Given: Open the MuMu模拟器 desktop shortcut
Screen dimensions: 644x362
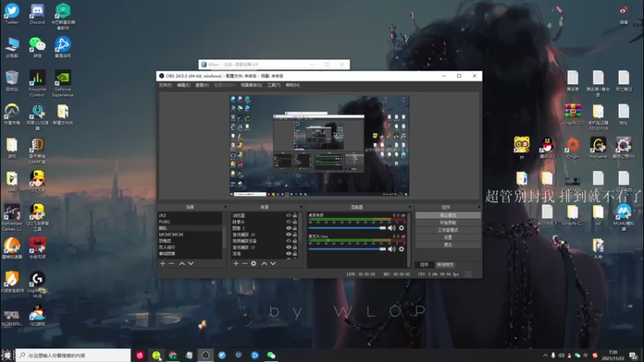Looking at the screenshot, I should 623,217.
